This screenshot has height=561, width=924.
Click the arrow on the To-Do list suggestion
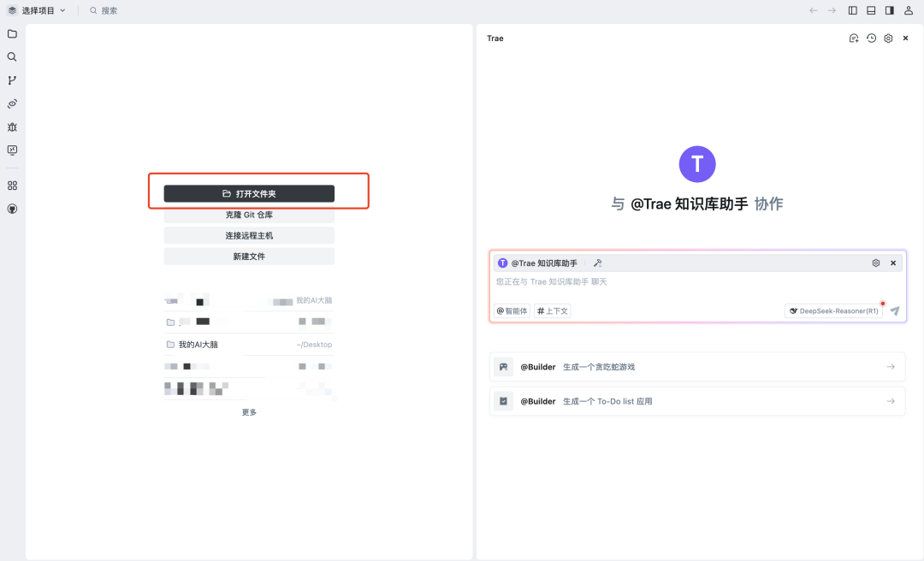(891, 401)
